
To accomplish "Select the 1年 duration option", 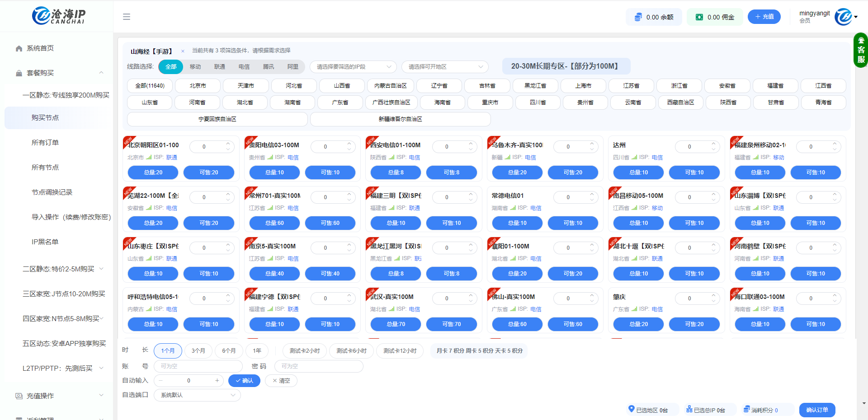I will (x=257, y=350).
